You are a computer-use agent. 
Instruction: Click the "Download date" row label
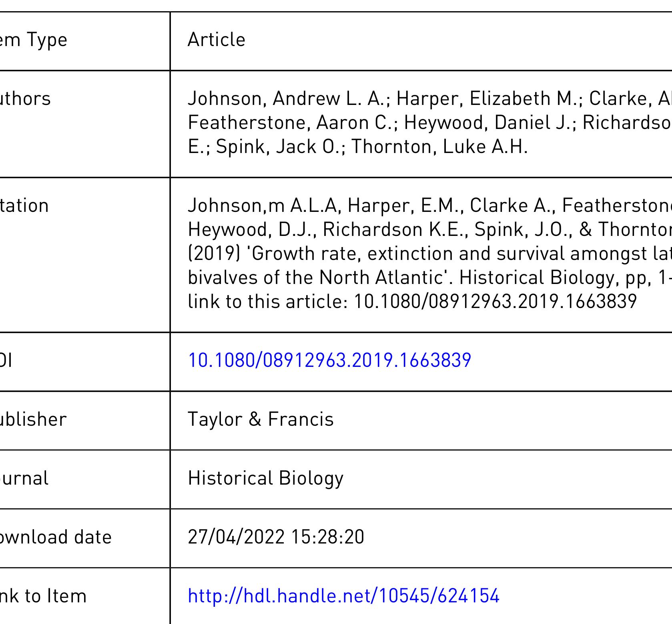click(x=56, y=537)
